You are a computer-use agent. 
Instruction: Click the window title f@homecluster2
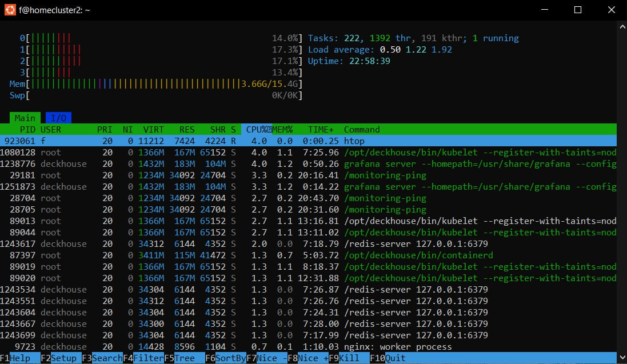click(x=54, y=10)
